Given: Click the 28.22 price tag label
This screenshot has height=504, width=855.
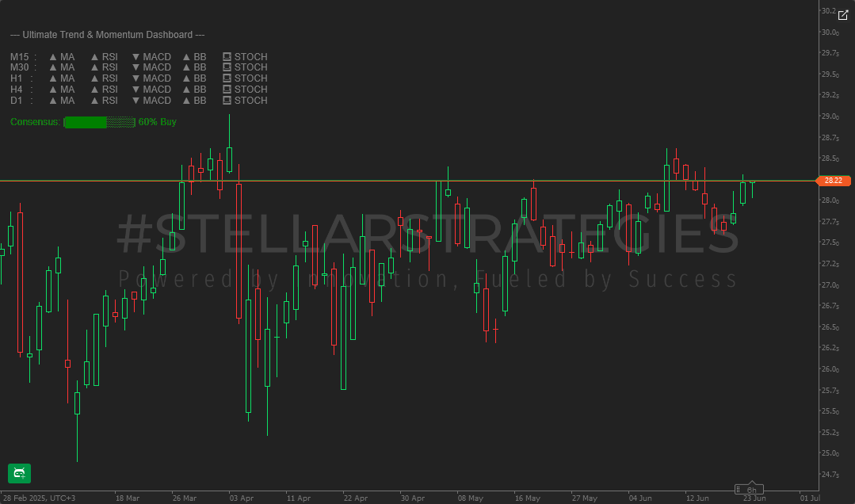Looking at the screenshot, I should (833, 181).
